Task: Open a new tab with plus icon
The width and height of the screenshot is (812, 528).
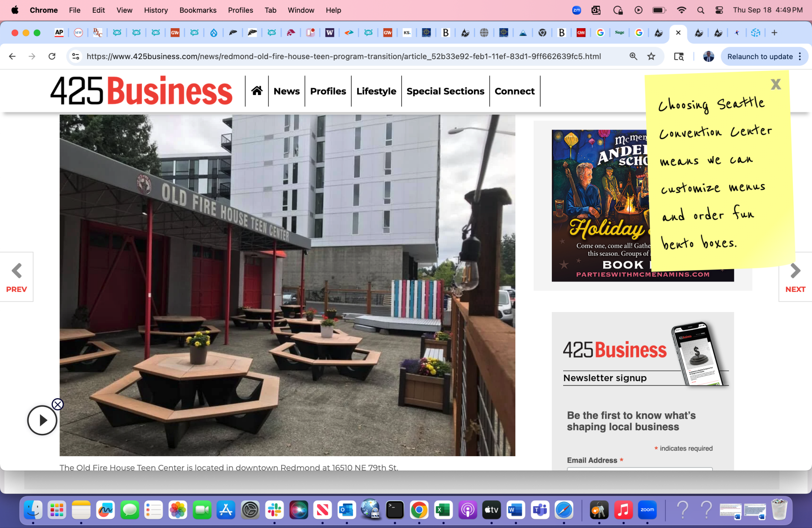Action: pos(774,33)
